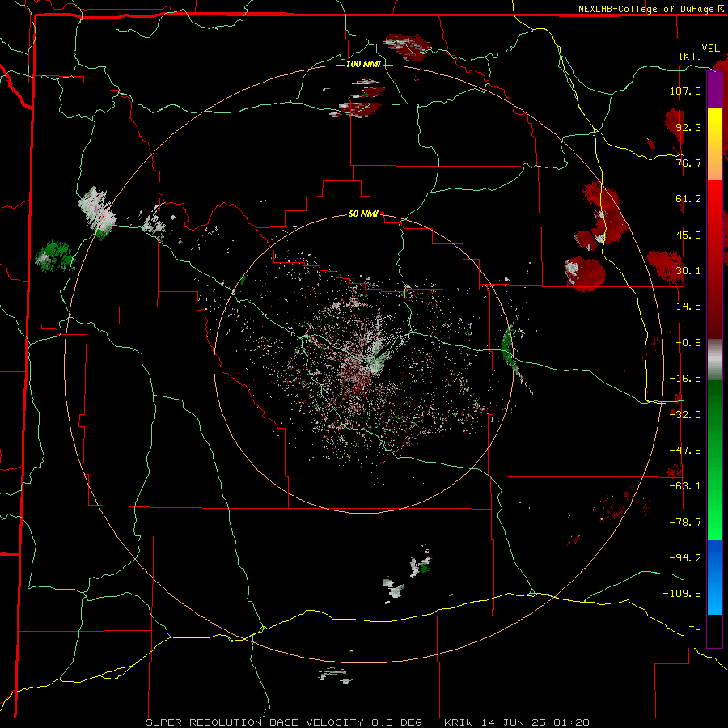
Task: Pick the purple segment of the color bar
Action: tap(714, 90)
